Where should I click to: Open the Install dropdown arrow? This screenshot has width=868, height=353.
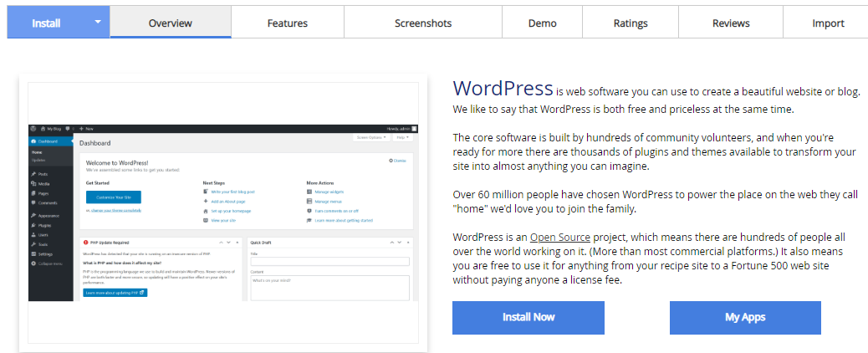pos(98,23)
